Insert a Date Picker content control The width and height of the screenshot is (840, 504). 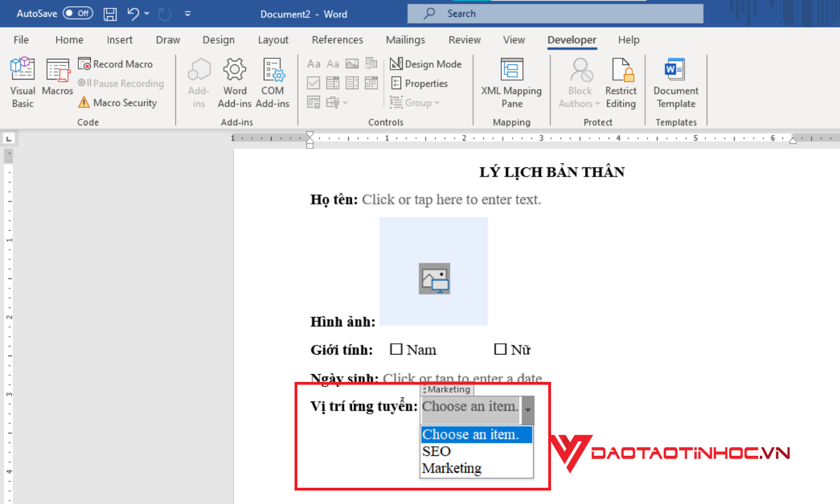tap(371, 82)
